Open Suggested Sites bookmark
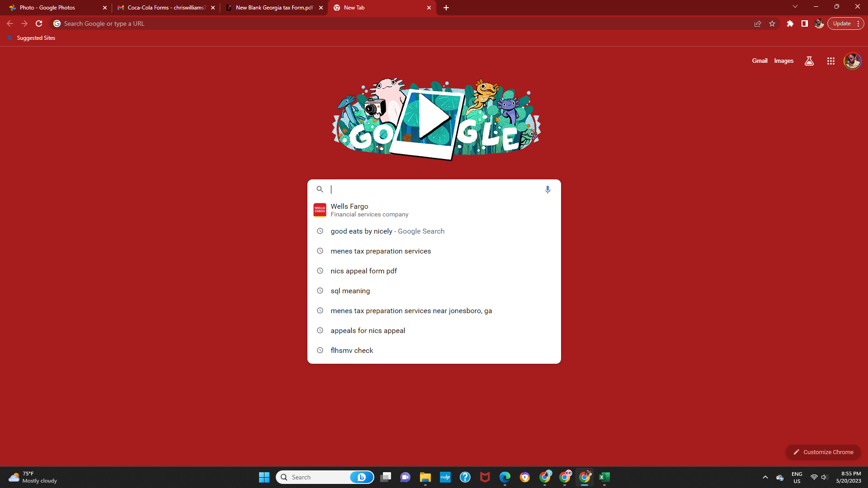Viewport: 868px width, 488px height. click(x=32, y=38)
